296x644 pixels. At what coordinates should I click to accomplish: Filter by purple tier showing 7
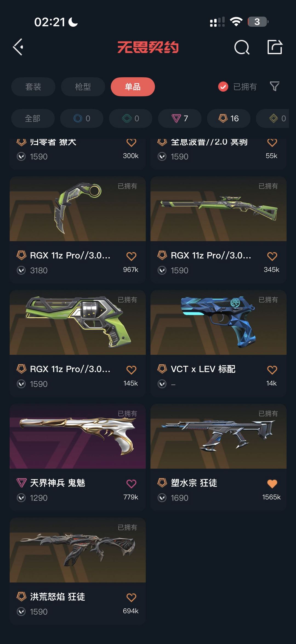[180, 118]
